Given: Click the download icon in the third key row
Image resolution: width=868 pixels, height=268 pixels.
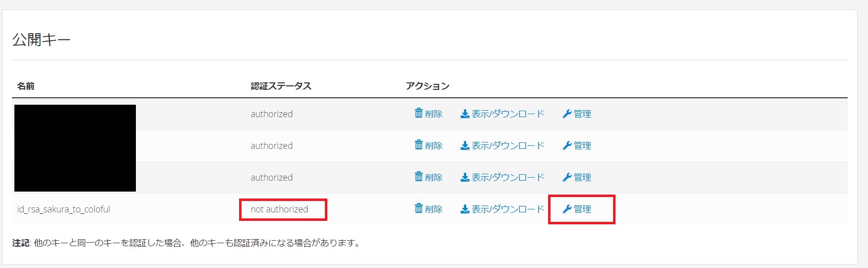Looking at the screenshot, I should [465, 178].
